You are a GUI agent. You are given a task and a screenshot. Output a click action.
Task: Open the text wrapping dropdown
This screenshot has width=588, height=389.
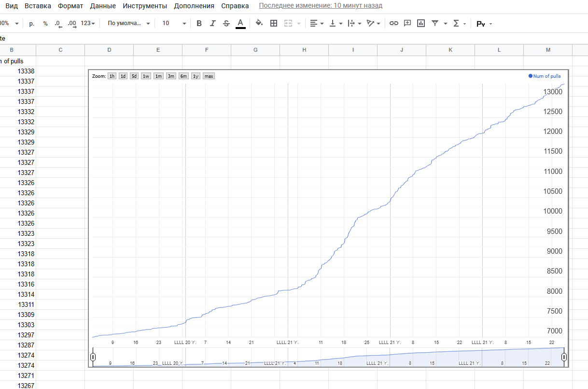[355, 23]
